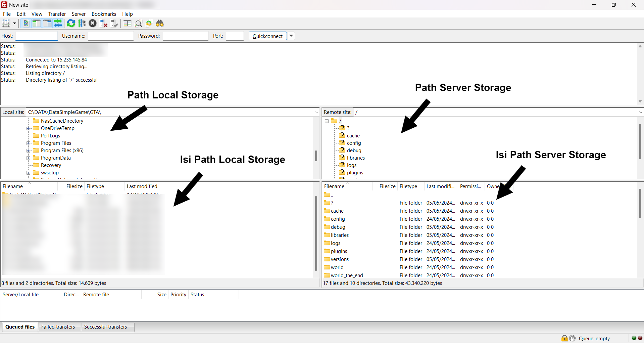
Task: Open the Transfer menu
Action: coord(57,14)
